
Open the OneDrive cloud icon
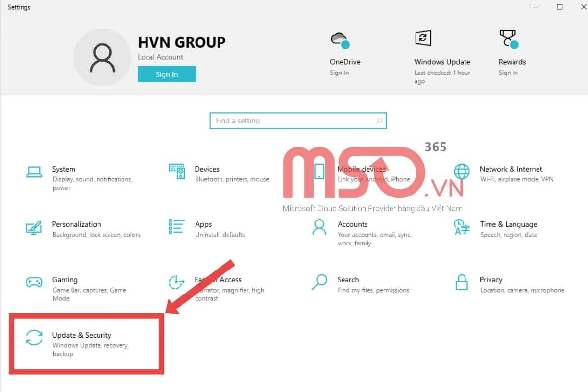pos(339,40)
